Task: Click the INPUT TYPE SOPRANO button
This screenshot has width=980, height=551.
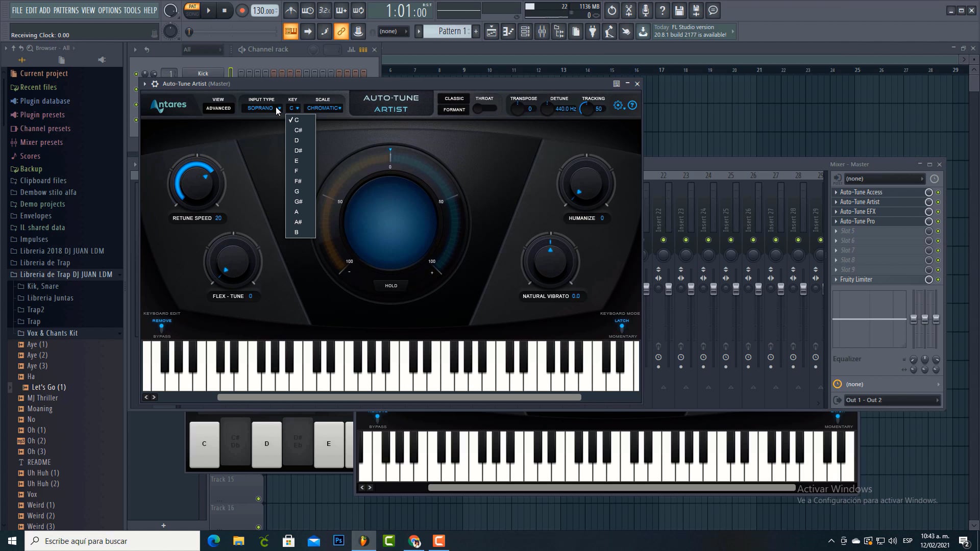Action: pos(262,108)
